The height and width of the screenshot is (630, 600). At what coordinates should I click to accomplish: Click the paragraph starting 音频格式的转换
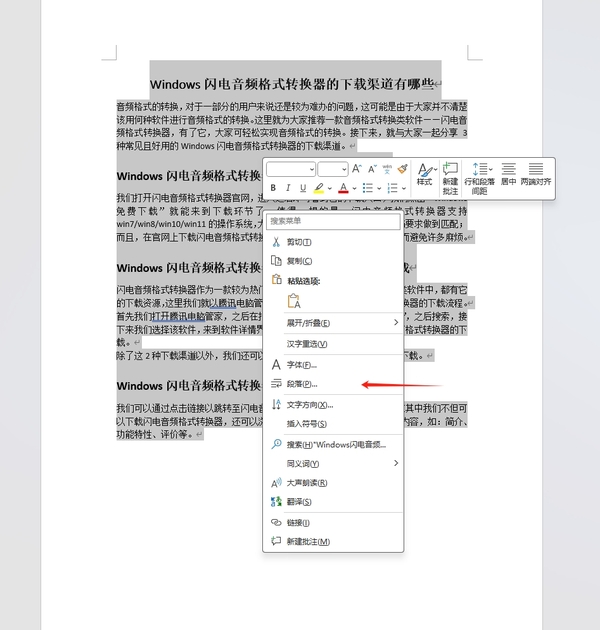pyautogui.click(x=292, y=126)
